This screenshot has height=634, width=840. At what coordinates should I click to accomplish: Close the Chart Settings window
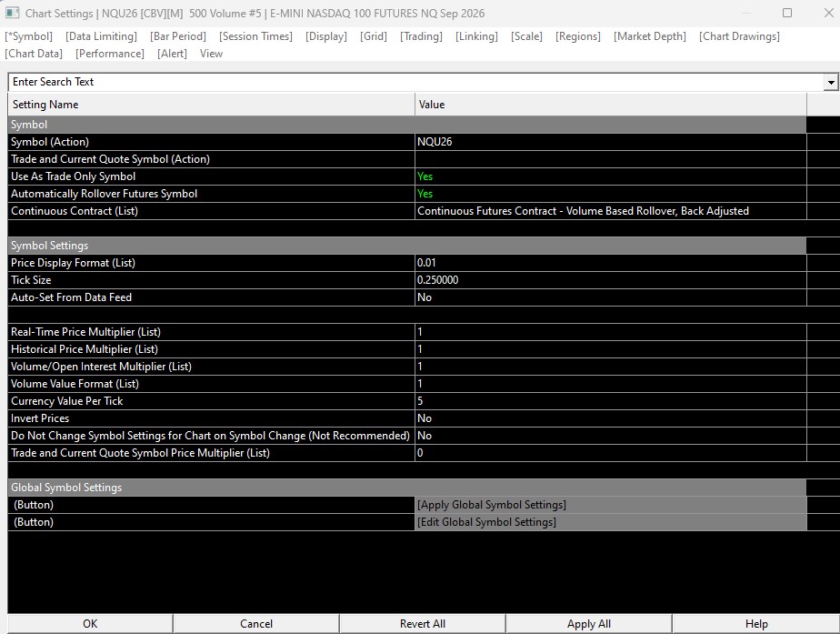pyautogui.click(x=828, y=13)
